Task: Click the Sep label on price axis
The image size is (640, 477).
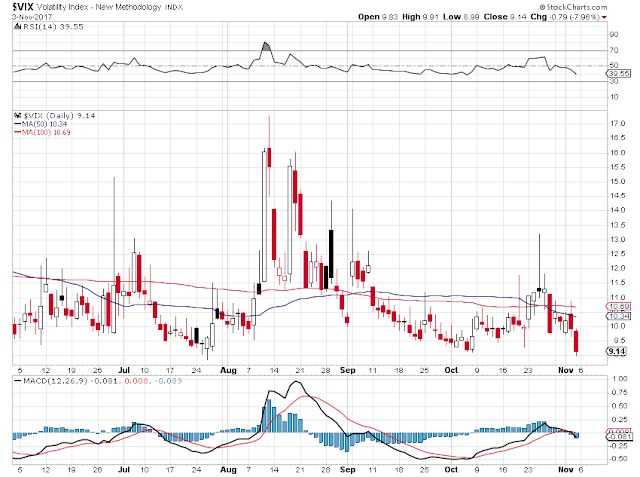Action: 348,370
